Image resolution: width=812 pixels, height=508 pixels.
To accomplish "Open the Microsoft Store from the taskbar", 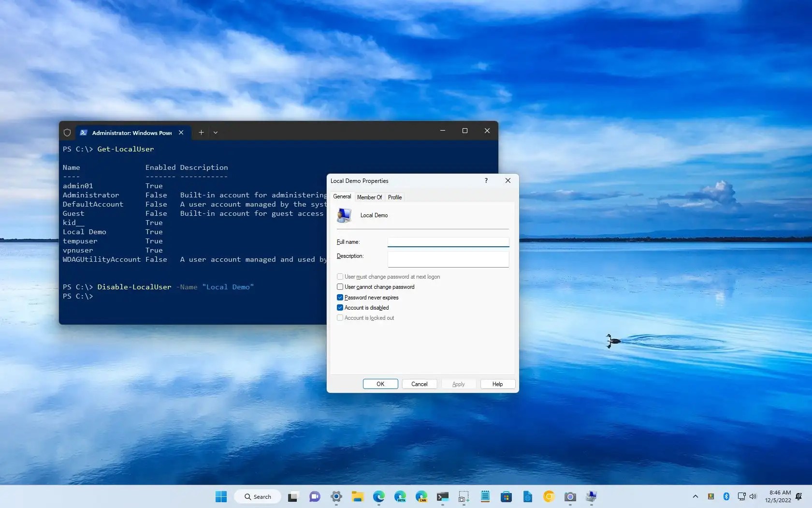I will click(x=507, y=497).
